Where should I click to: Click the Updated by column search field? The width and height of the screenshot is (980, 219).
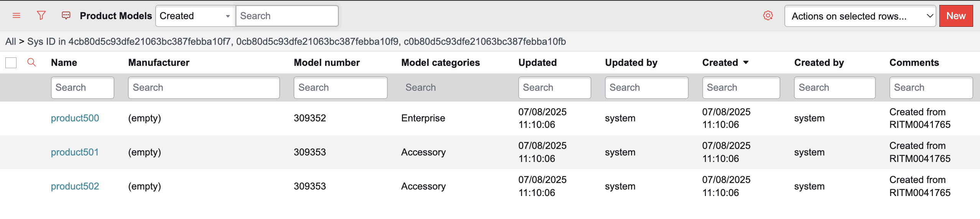click(x=646, y=87)
